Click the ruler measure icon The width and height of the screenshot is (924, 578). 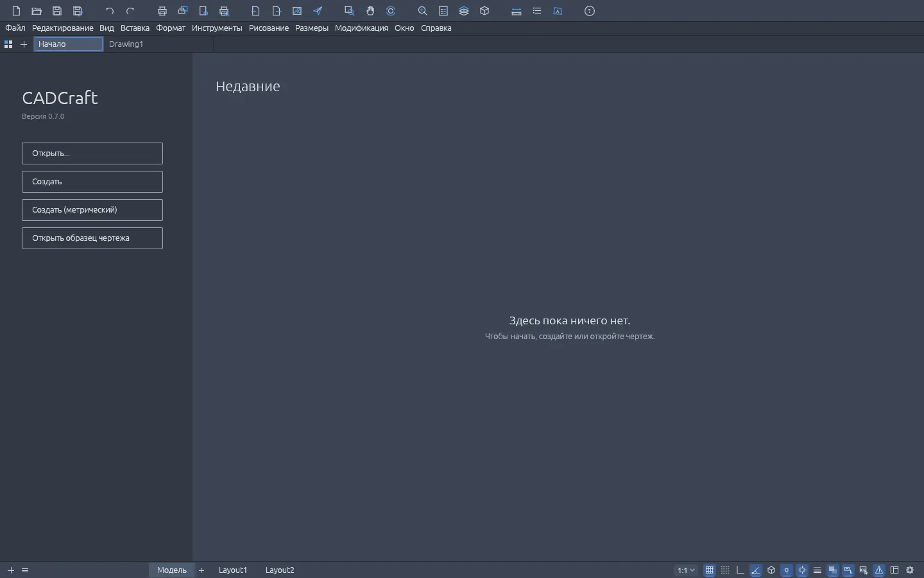coord(517,11)
